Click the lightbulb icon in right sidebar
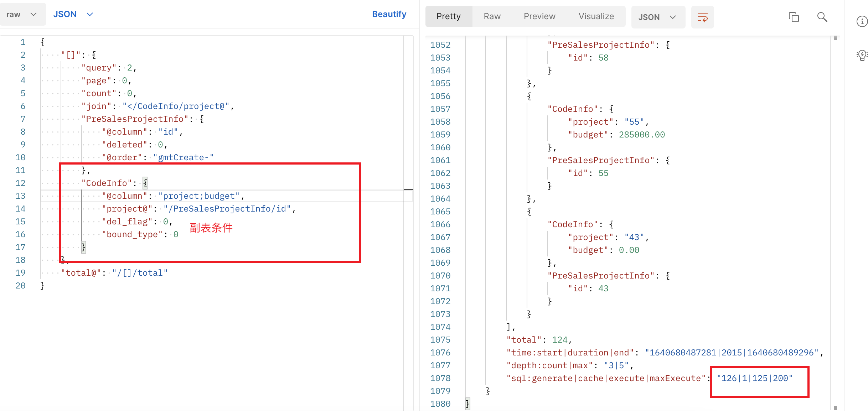Screen dimensions: 868x411 click(x=862, y=55)
